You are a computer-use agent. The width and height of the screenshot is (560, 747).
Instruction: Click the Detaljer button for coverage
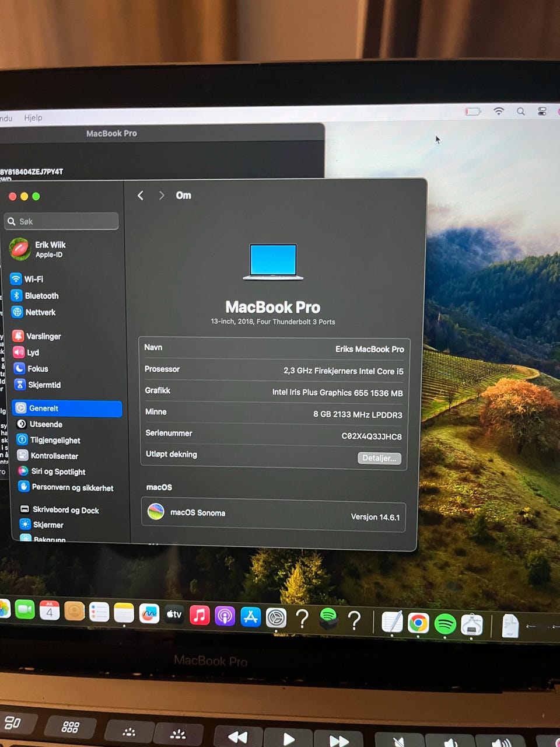[x=379, y=458]
